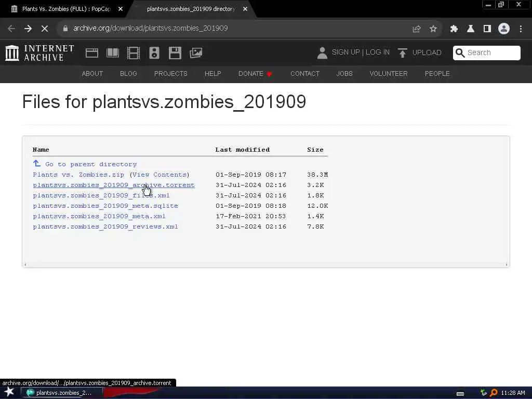Screen dimensions: 532x399
Task: Click the 11:28 AM taskbar clock
Action: coord(513,393)
